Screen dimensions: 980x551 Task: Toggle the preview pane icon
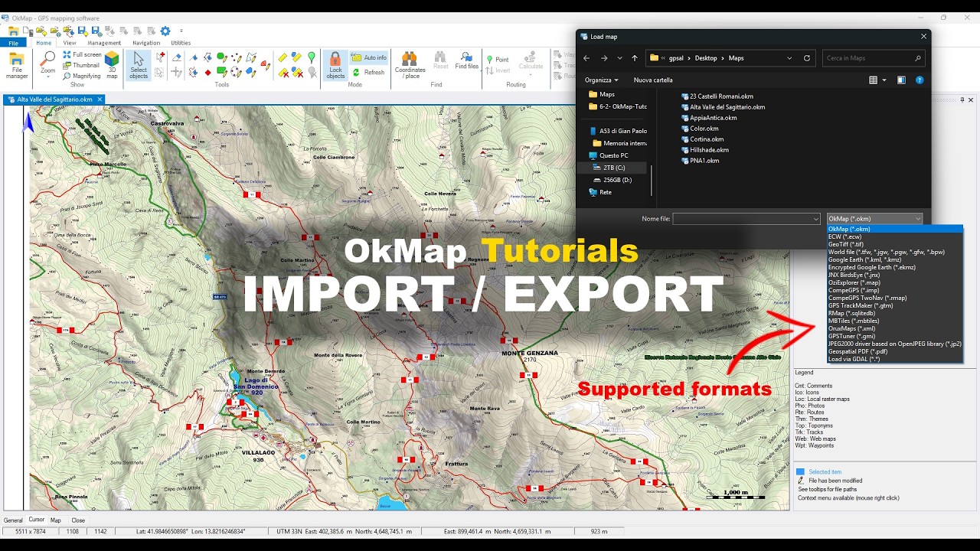point(901,80)
